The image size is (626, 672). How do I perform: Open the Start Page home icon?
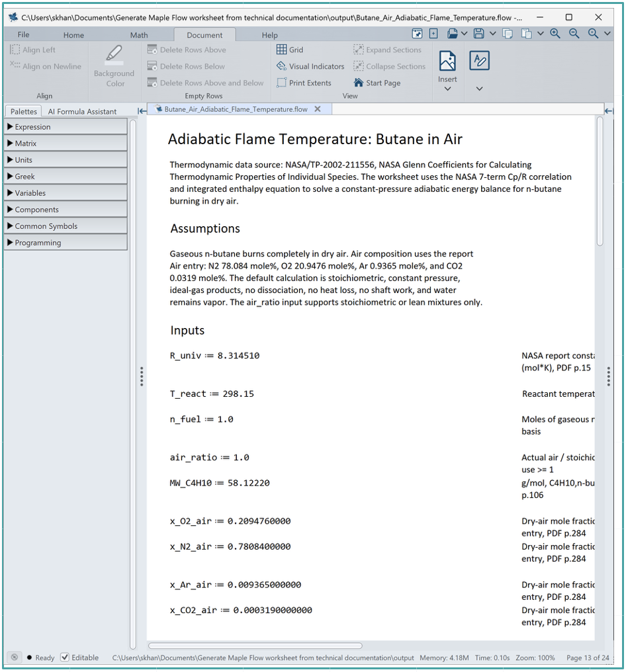pos(359,82)
